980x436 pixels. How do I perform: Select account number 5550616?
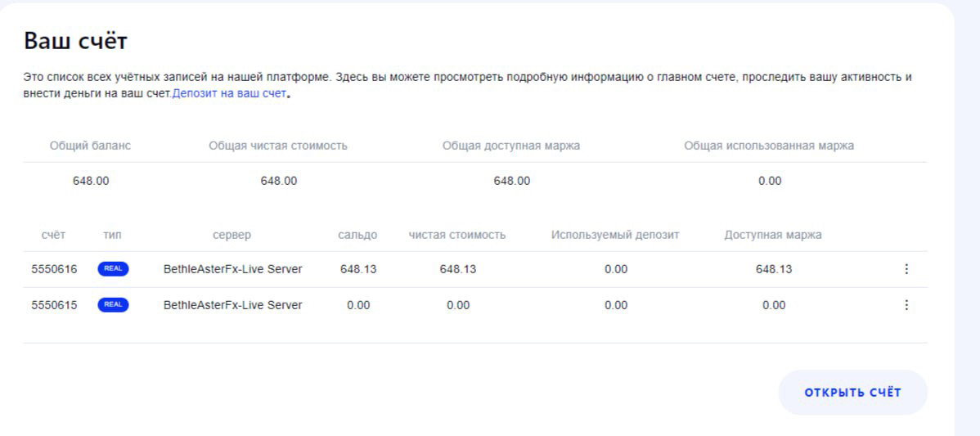tap(54, 269)
